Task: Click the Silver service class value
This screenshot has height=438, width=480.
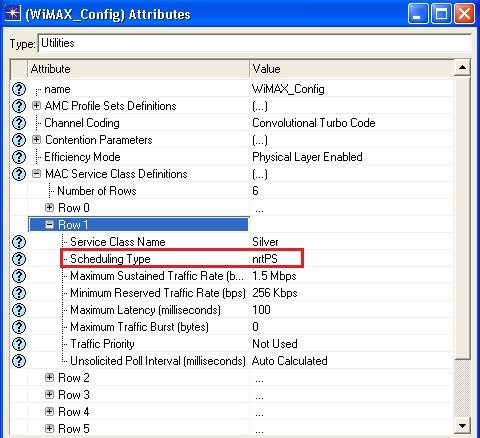Action: point(265,242)
